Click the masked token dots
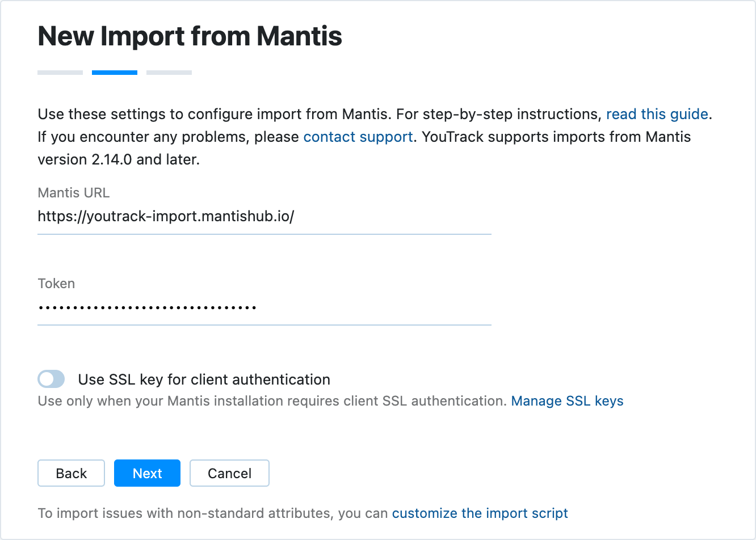Image resolution: width=756 pixels, height=540 pixels. click(146, 307)
